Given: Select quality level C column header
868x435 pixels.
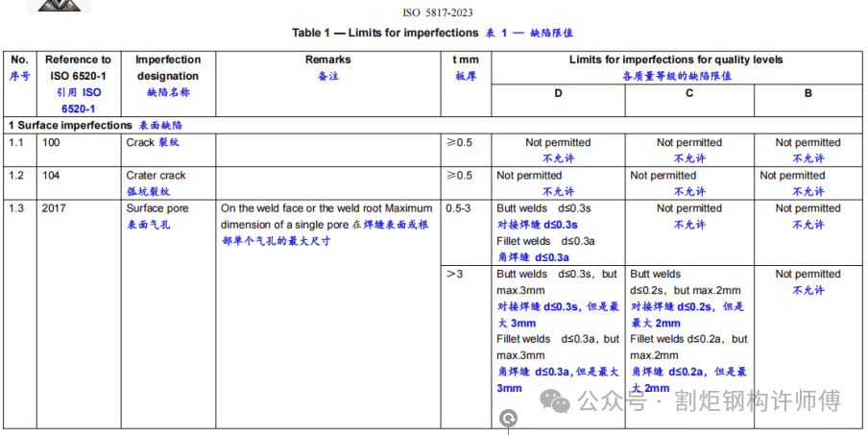Looking at the screenshot, I should [689, 93].
